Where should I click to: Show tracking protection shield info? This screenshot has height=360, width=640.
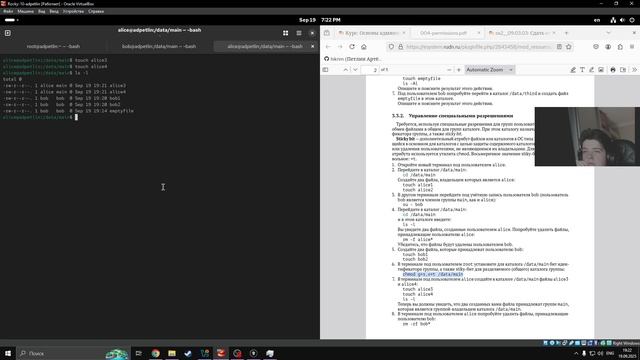pos(391,47)
